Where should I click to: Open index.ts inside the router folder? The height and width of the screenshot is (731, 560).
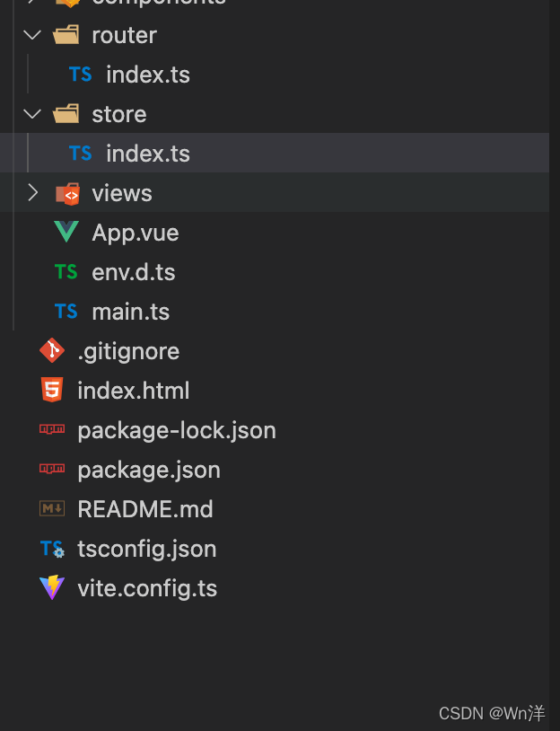[x=147, y=75]
